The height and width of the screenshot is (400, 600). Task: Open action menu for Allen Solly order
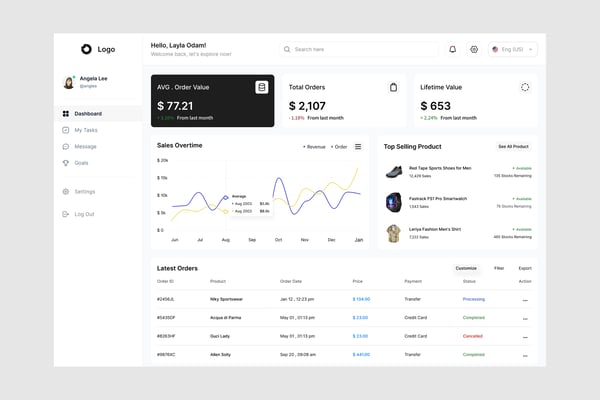[525, 356]
